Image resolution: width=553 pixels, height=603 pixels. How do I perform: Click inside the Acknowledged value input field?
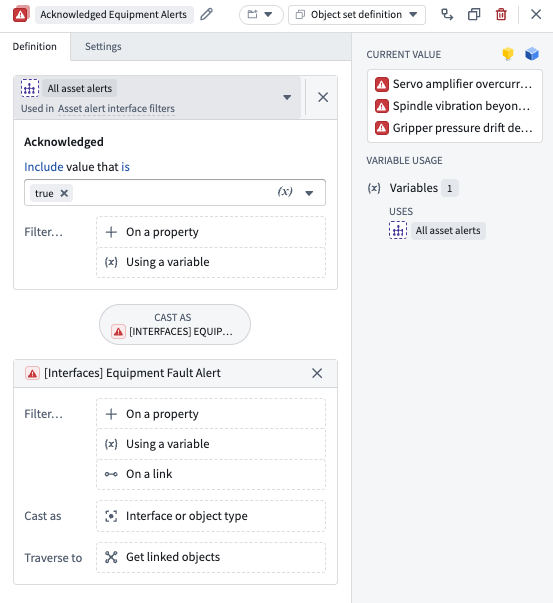pos(175,193)
